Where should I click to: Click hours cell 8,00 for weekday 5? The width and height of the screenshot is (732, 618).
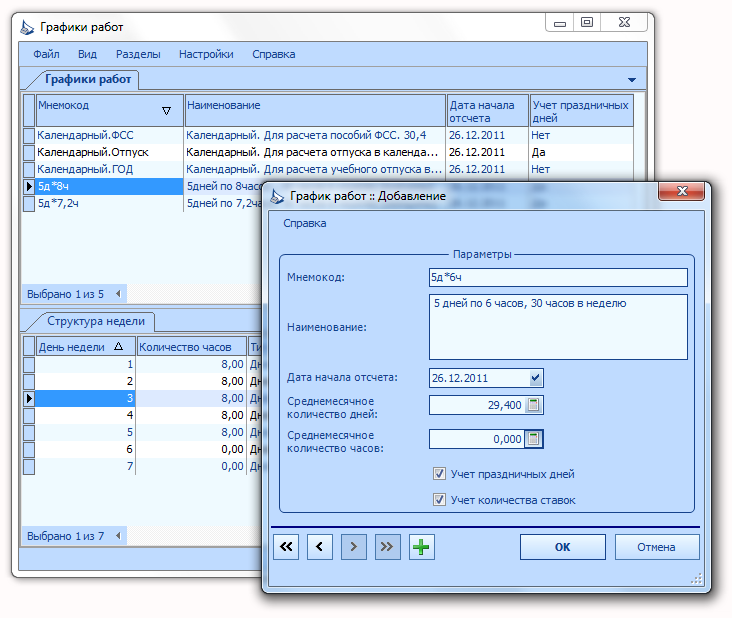(x=191, y=432)
